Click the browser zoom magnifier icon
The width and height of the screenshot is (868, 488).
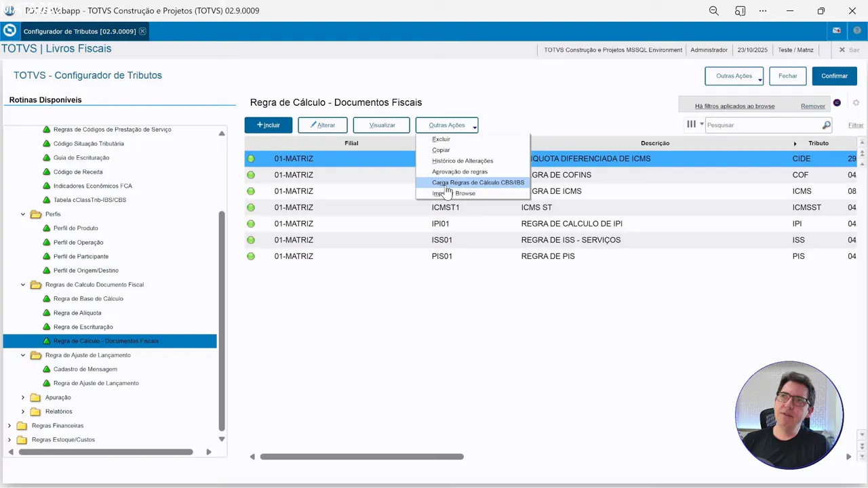coord(713,11)
